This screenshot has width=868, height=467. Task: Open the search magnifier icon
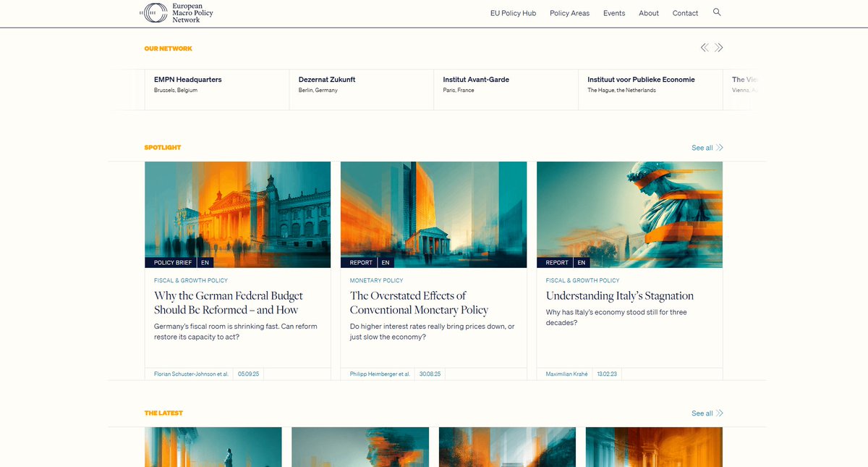pyautogui.click(x=717, y=12)
